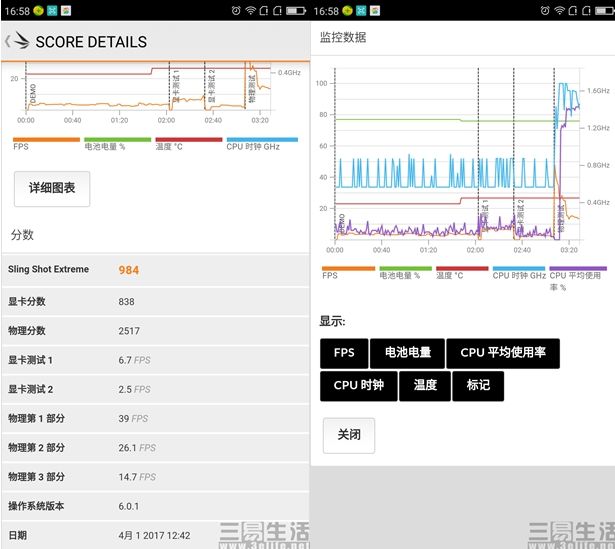
Task: Tap the 02:00 time label on monitoring chart
Action: [475, 250]
